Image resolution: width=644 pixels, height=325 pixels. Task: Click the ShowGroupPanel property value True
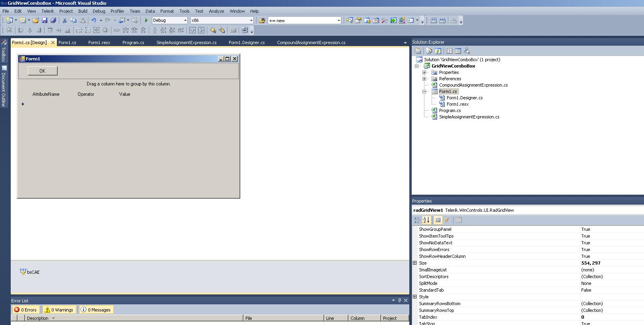tap(586, 229)
